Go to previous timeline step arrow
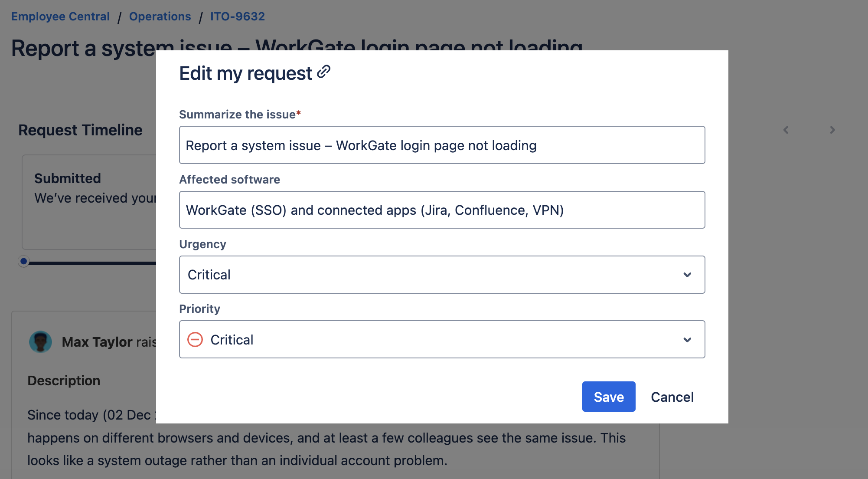Viewport: 868px width, 479px height. (786, 130)
